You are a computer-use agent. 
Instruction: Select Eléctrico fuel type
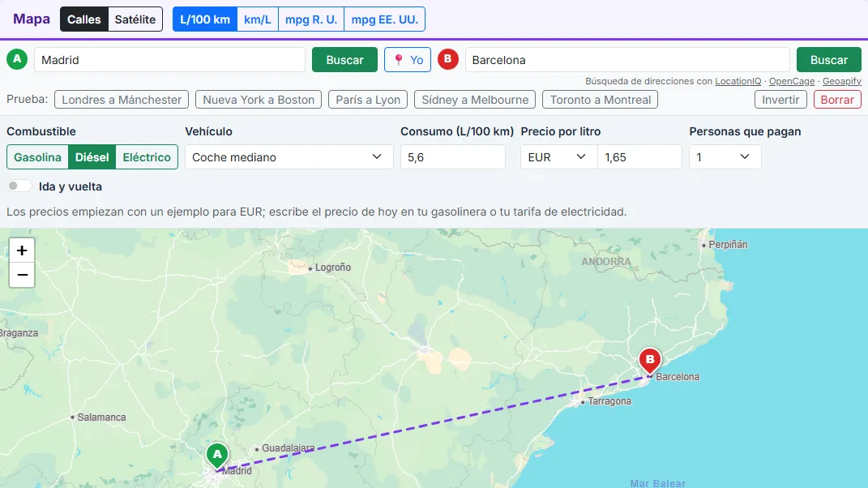tap(147, 157)
